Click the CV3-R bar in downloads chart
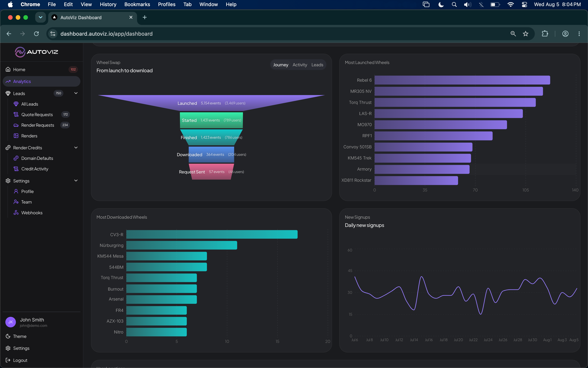Screen dimensions: 588x368 tap(212, 234)
